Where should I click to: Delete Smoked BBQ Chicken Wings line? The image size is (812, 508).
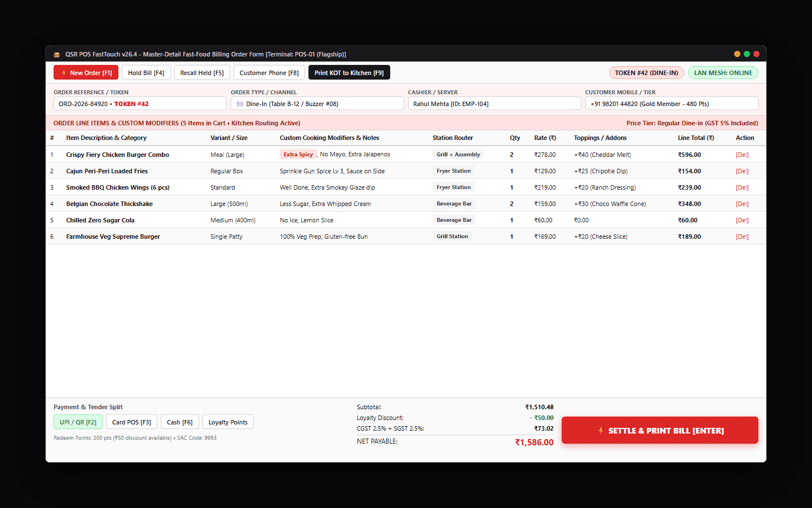pos(742,187)
